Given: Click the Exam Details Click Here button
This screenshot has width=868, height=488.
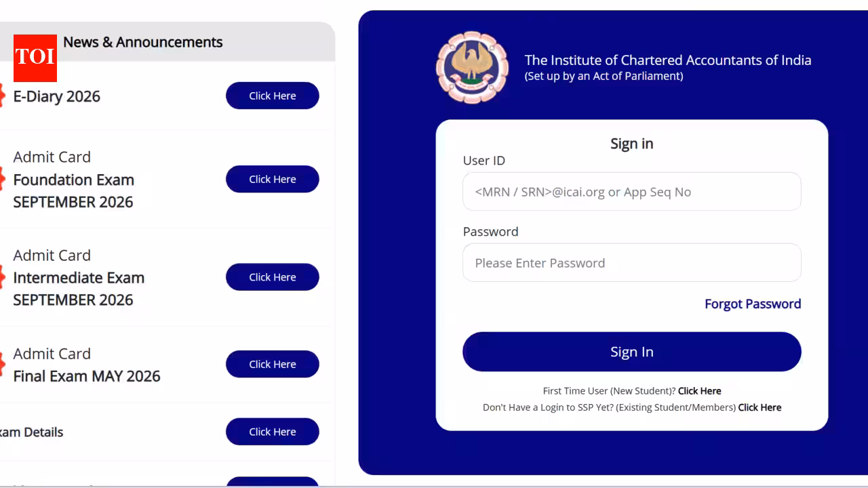Looking at the screenshot, I should (x=273, y=432).
